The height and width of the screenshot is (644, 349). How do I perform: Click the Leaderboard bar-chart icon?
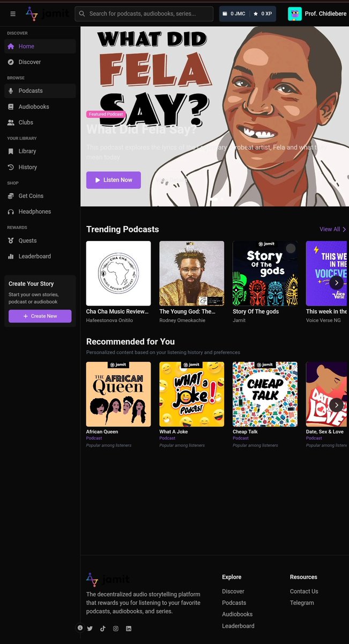11,256
